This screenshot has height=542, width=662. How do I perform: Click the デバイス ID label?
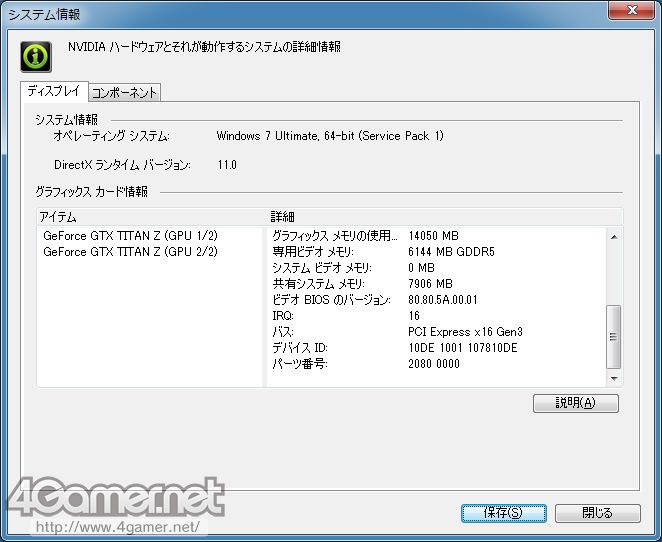click(x=300, y=348)
